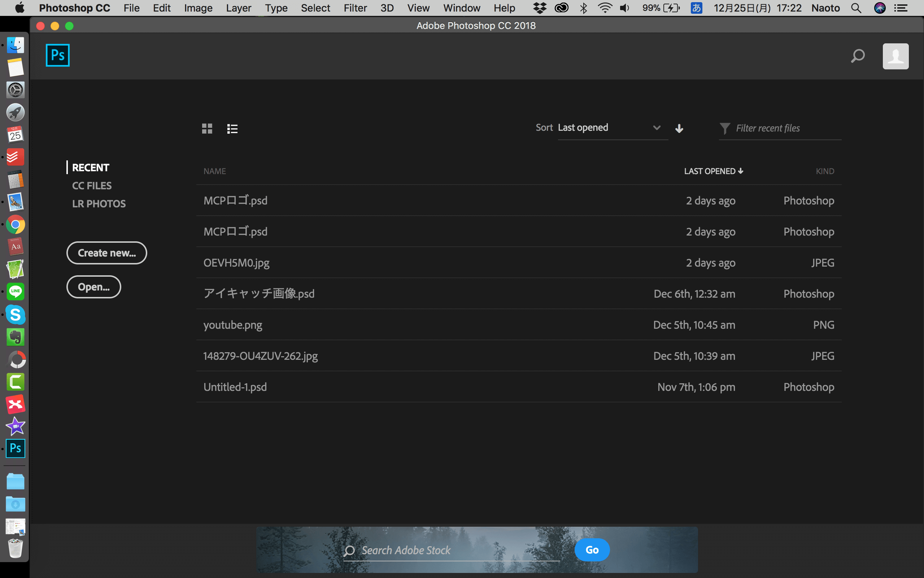Open OEVH5M0.jpg from recent files

click(519, 263)
